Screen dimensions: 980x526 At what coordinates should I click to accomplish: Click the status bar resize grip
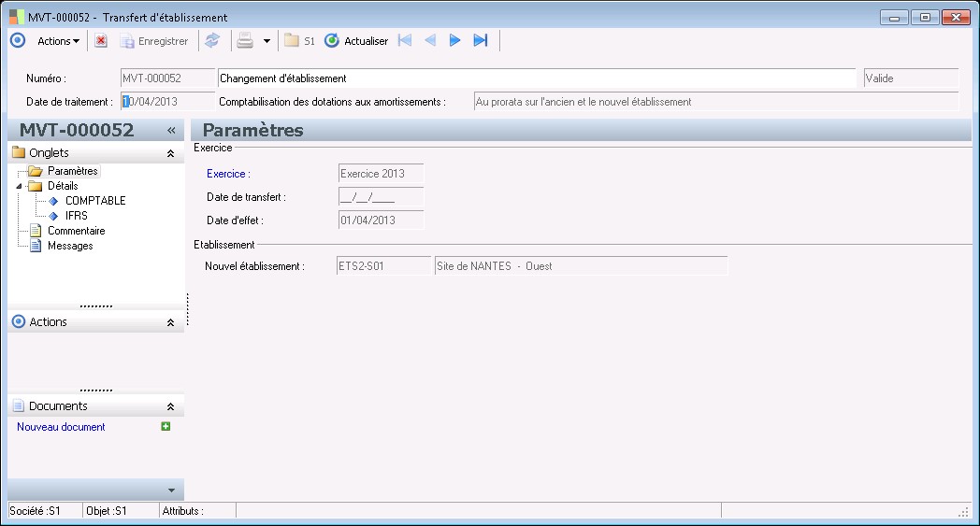click(963, 512)
